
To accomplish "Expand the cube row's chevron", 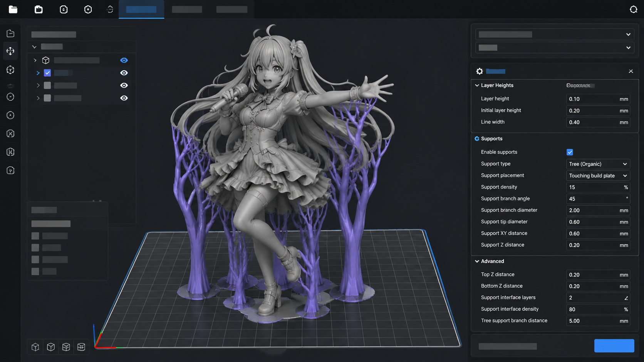I will [35, 60].
